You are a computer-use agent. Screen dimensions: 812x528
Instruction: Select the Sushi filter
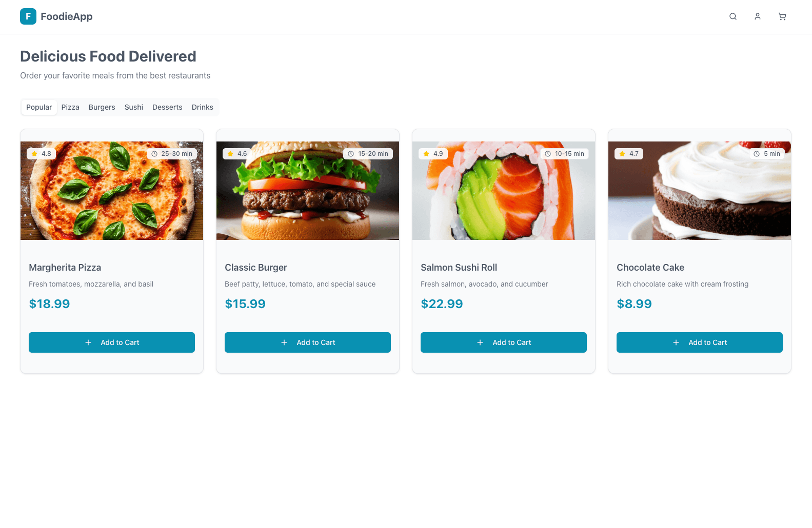pos(133,107)
